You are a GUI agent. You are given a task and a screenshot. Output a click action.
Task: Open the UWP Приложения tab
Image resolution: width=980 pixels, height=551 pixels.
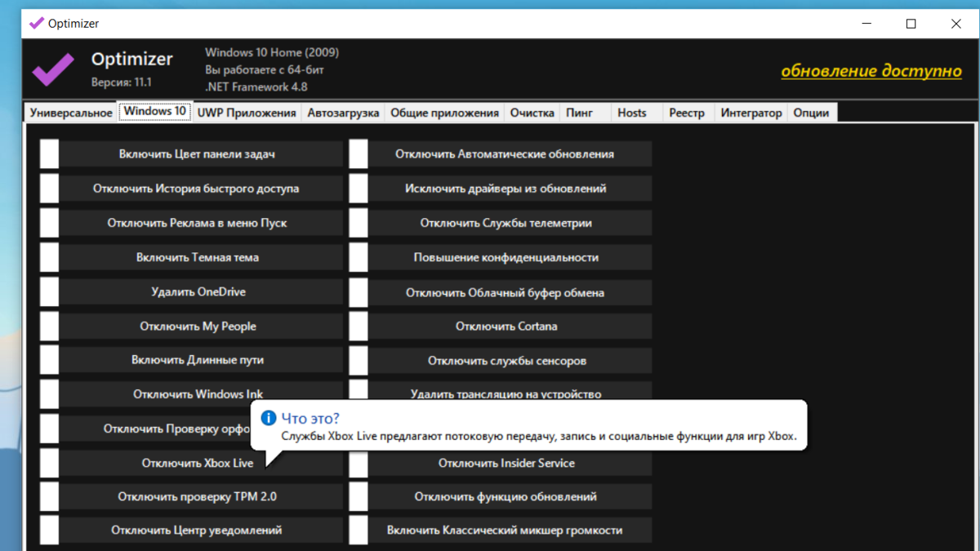point(247,113)
